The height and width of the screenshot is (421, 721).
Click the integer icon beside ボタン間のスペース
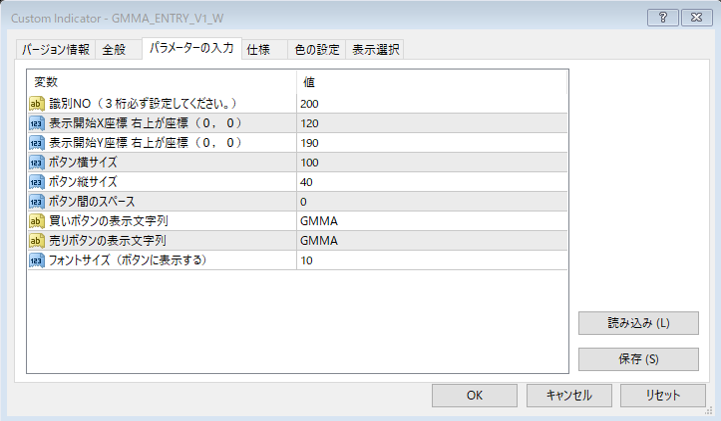[37, 201]
